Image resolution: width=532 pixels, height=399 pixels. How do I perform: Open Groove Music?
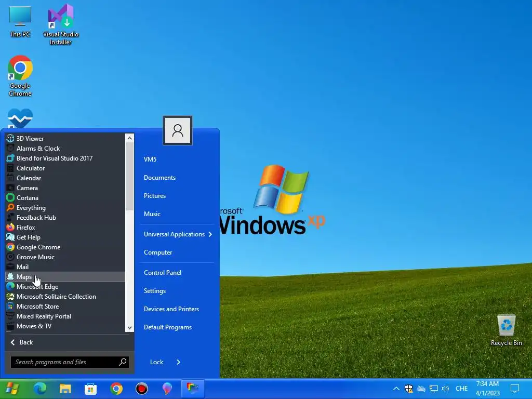click(65, 257)
